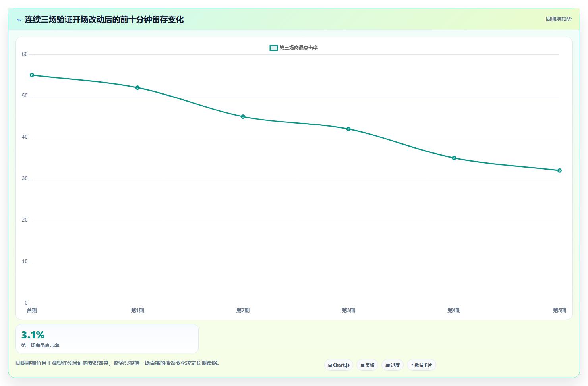Click the 第2期 data point at 45
The image size is (588, 386).
243,116
